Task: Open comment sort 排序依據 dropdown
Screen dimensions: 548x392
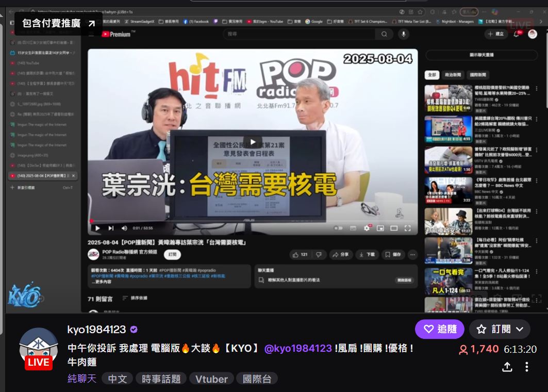Action: (x=135, y=298)
